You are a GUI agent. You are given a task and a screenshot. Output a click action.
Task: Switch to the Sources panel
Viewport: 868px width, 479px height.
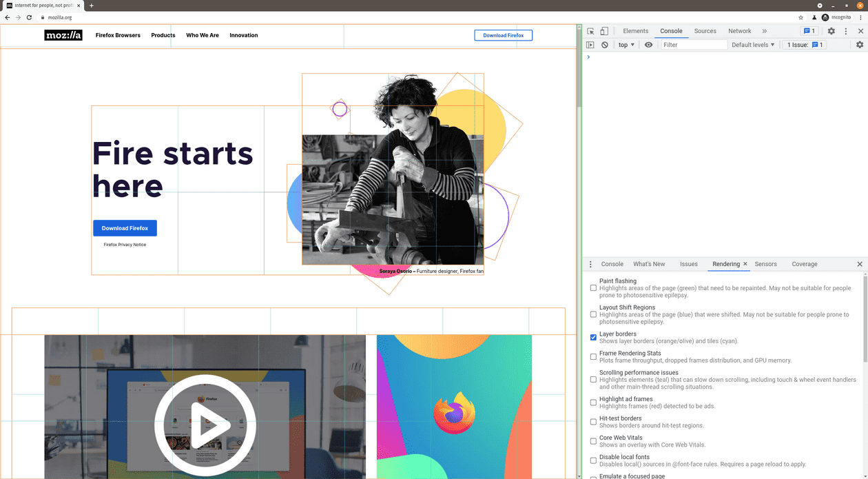pos(705,31)
